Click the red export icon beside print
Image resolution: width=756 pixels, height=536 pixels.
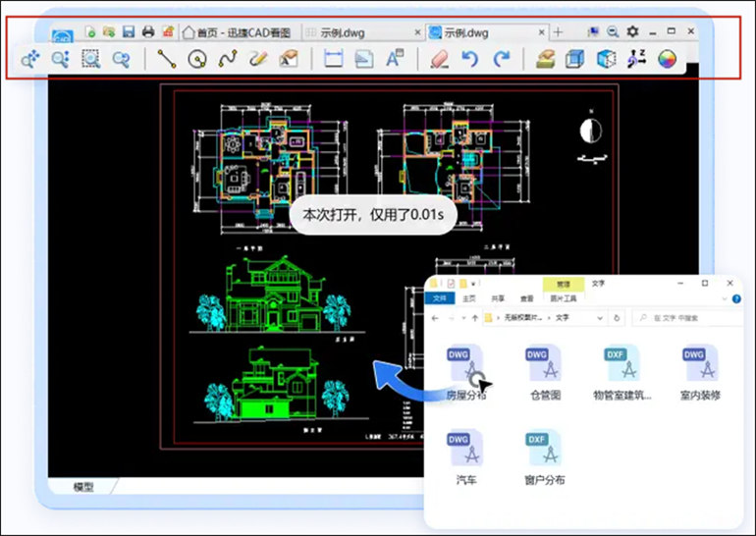click(167, 31)
